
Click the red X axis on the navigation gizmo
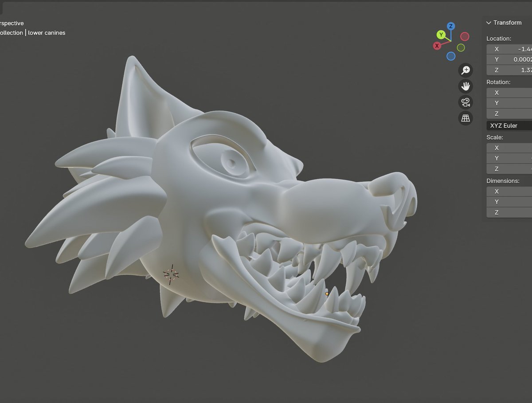[437, 46]
